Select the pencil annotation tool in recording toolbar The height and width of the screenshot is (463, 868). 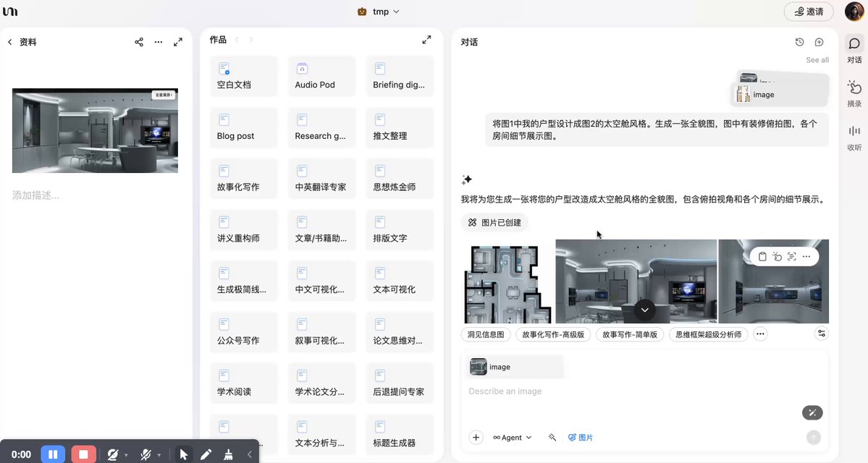(x=206, y=454)
